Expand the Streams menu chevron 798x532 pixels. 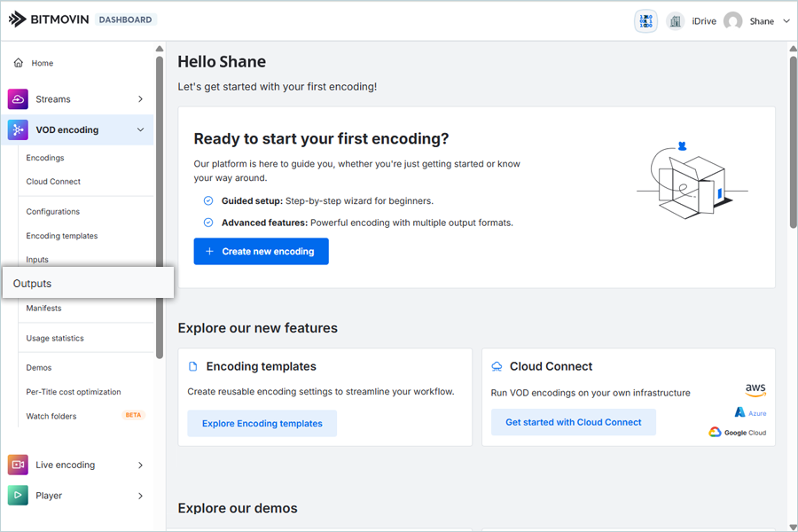[140, 99]
